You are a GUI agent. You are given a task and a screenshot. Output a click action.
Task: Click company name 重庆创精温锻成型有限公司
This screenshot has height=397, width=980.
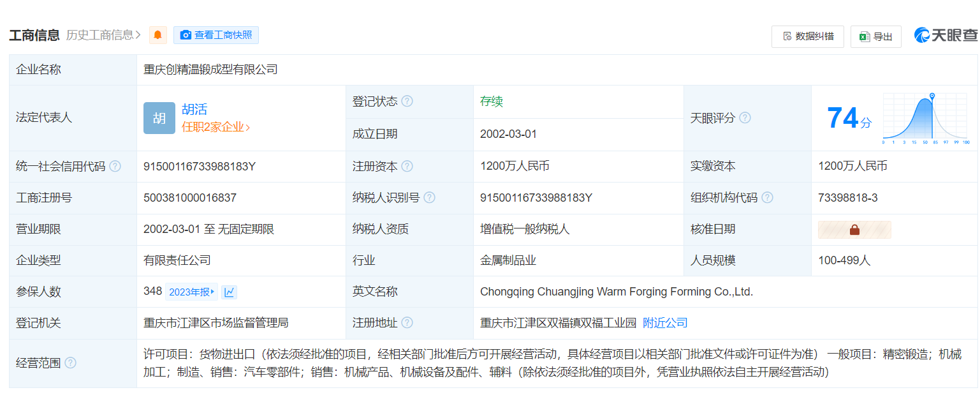coord(210,70)
